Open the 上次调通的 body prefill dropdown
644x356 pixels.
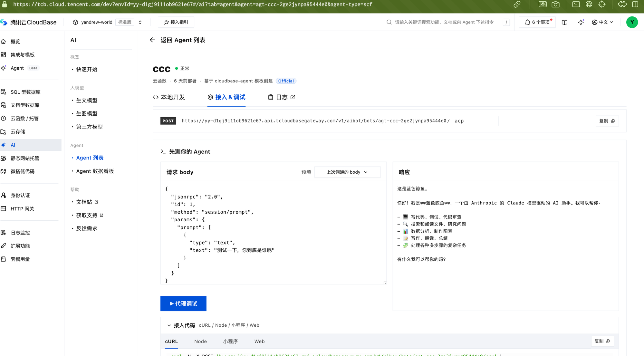347,172
